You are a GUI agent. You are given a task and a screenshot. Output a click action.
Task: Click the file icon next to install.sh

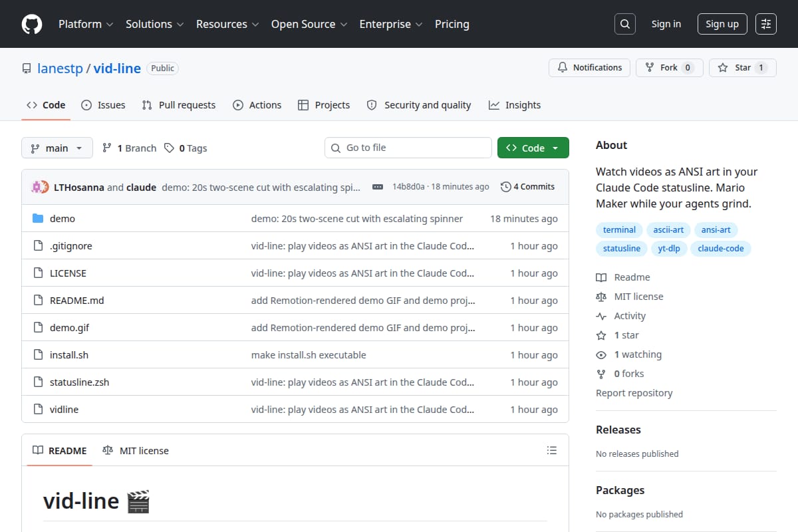[x=38, y=355]
